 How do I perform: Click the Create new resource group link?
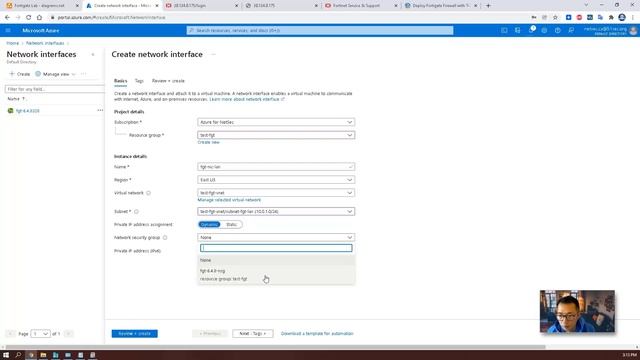tap(209, 142)
